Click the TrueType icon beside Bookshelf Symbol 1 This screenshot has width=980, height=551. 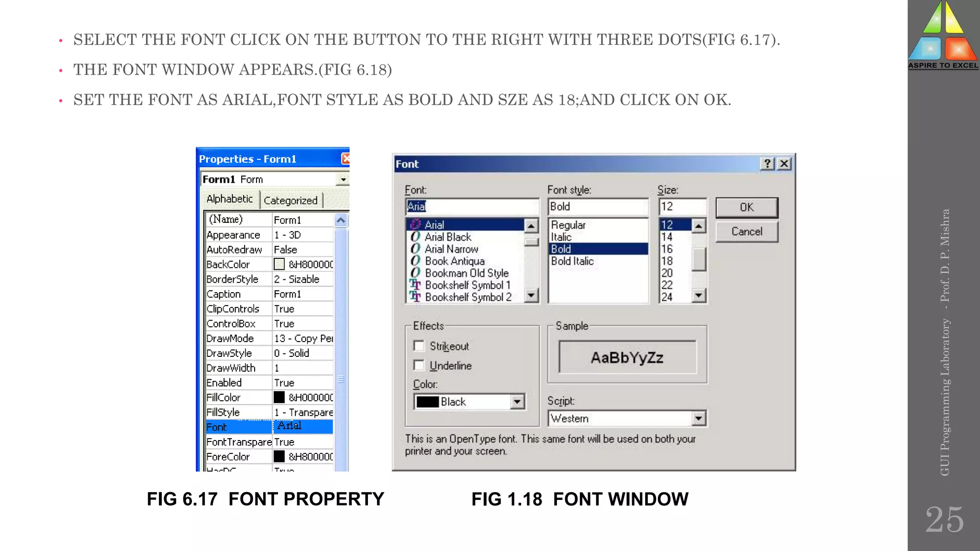[x=415, y=285]
